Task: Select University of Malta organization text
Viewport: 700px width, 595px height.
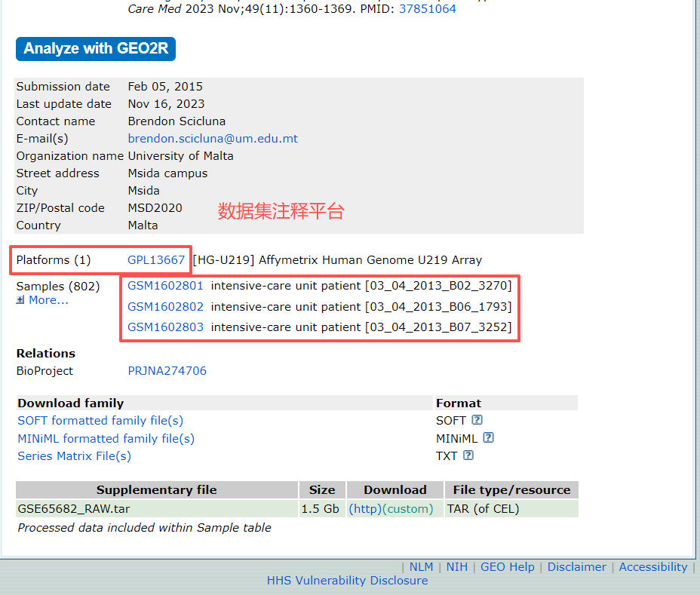Action: [180, 156]
